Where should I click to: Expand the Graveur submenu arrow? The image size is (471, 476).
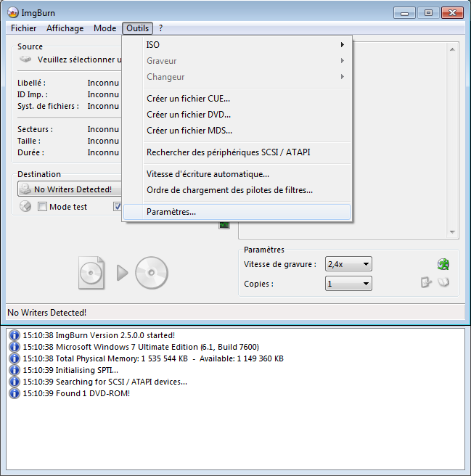click(343, 61)
